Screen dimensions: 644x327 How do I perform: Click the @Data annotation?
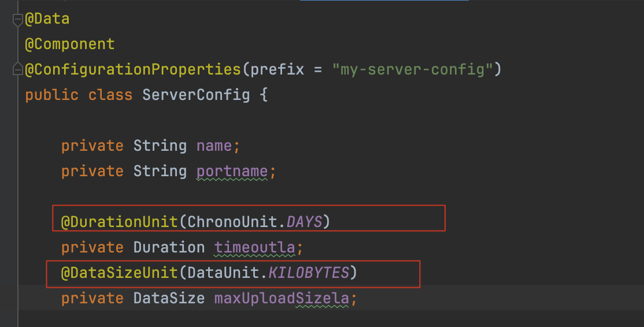click(x=47, y=19)
